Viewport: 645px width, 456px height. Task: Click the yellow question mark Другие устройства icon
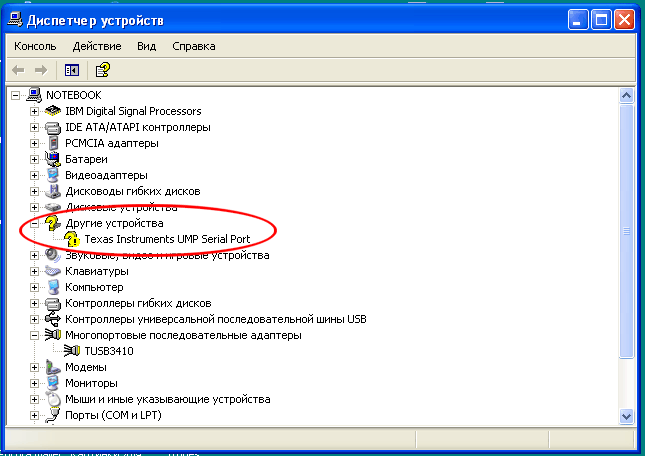coord(53,223)
